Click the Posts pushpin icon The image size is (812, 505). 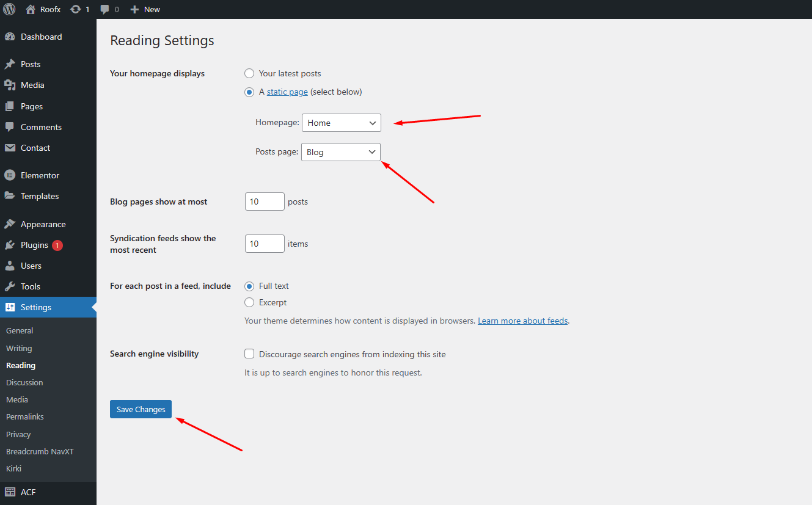point(10,64)
